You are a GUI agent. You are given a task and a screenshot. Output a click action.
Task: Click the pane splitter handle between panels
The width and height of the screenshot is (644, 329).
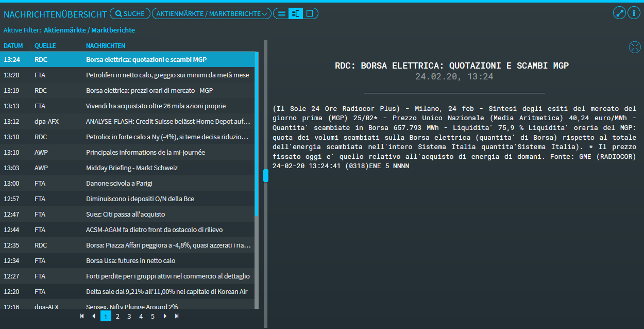pyautogui.click(x=266, y=176)
